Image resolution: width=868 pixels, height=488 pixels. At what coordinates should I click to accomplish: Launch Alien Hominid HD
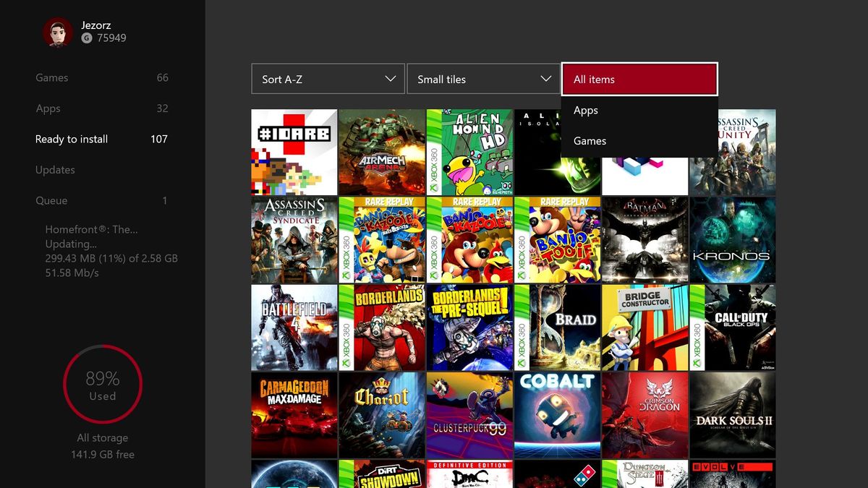pos(469,152)
